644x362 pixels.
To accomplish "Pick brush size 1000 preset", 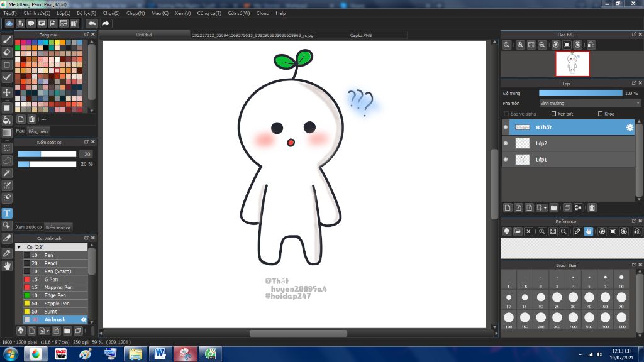I will point(621,319).
